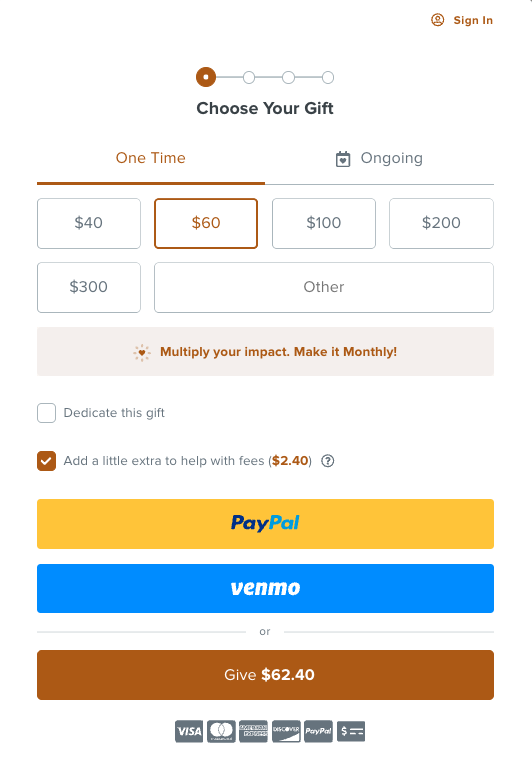Click the bank check dollar icon
The width and height of the screenshot is (532, 765).
[351, 731]
